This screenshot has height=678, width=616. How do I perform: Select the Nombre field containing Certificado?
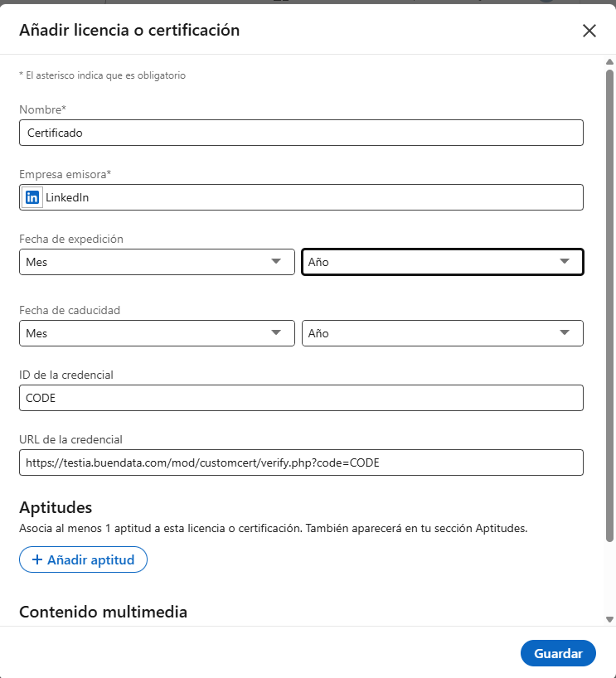coord(301,133)
